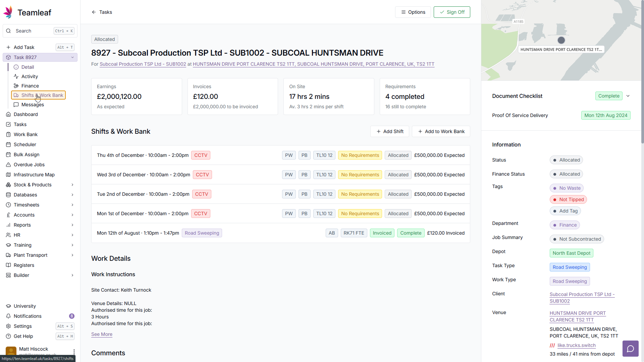Click the three-dot menu beside Matt Hiscock
This screenshot has height=362, width=644.
tap(74, 351)
